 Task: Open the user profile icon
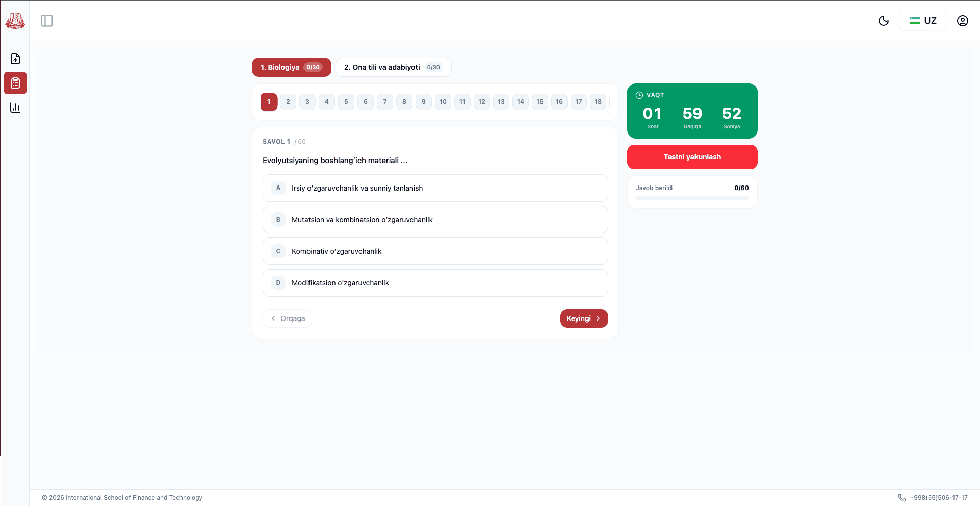pos(963,21)
